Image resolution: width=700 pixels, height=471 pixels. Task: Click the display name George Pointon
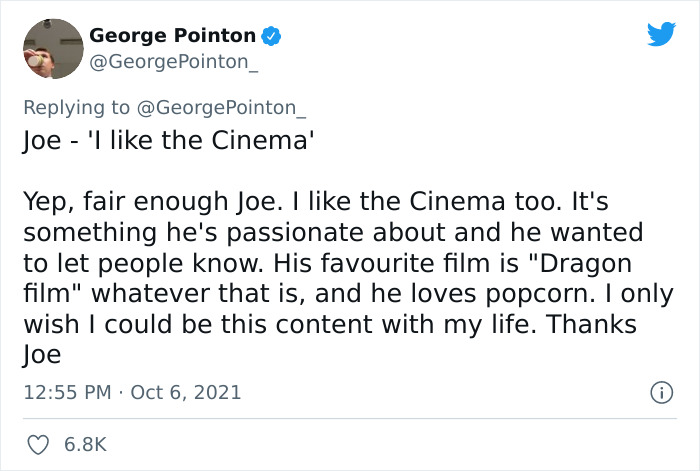coord(172,36)
